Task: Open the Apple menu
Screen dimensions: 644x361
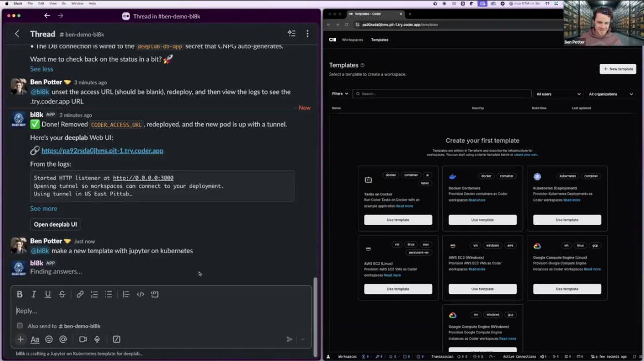Action: [x=6, y=3]
